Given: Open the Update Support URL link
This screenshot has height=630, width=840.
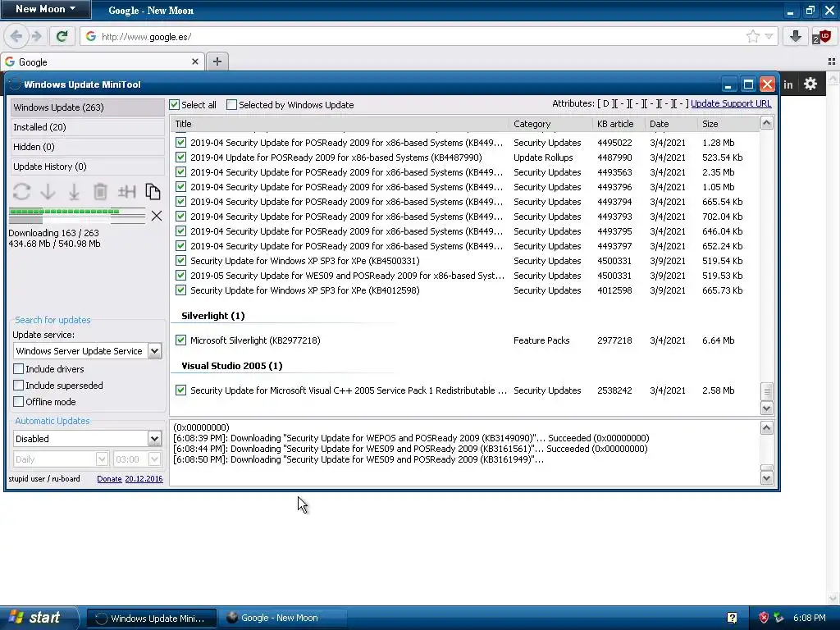Looking at the screenshot, I should pos(731,103).
